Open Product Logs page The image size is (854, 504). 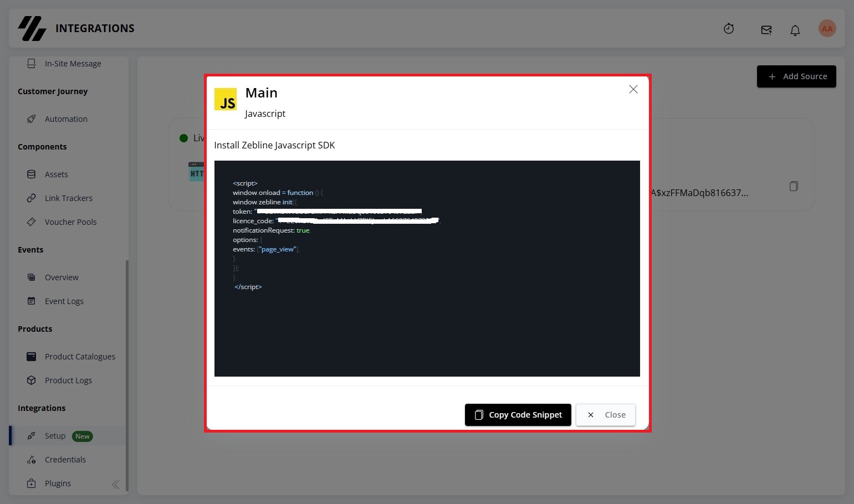point(69,380)
